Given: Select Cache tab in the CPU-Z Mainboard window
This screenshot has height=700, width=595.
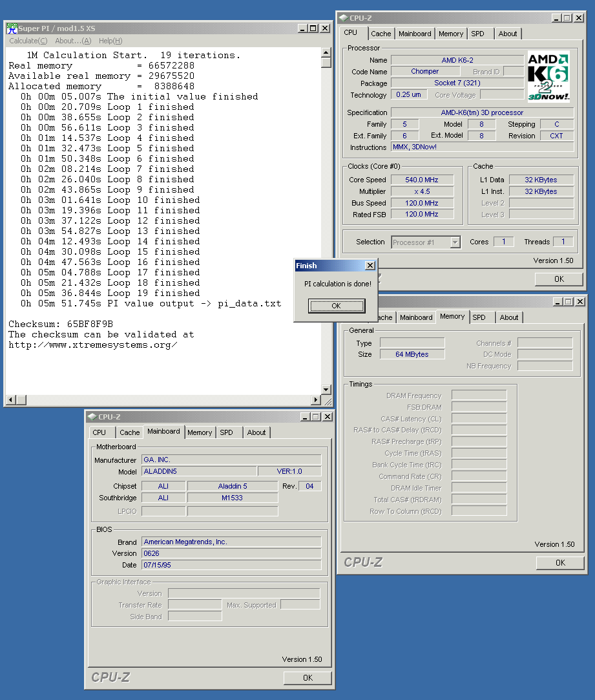Looking at the screenshot, I should pos(129,432).
